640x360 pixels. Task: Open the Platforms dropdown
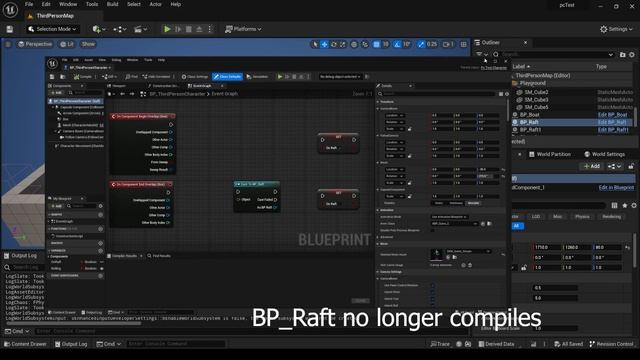[x=243, y=29]
